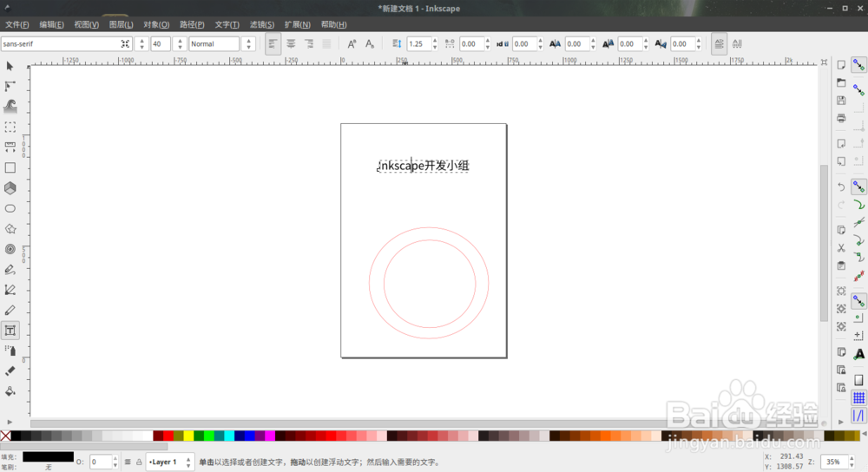This screenshot has width=868, height=472.
Task: Toggle the main enable-snapping button
Action: coord(858,65)
